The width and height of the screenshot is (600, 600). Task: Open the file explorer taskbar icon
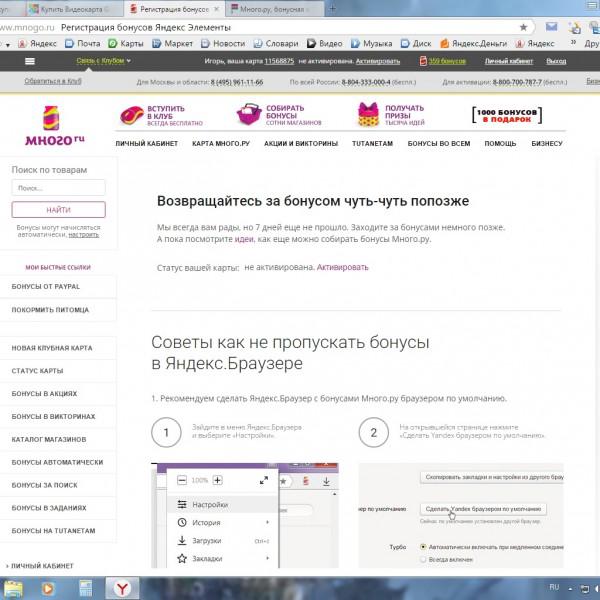point(13,589)
